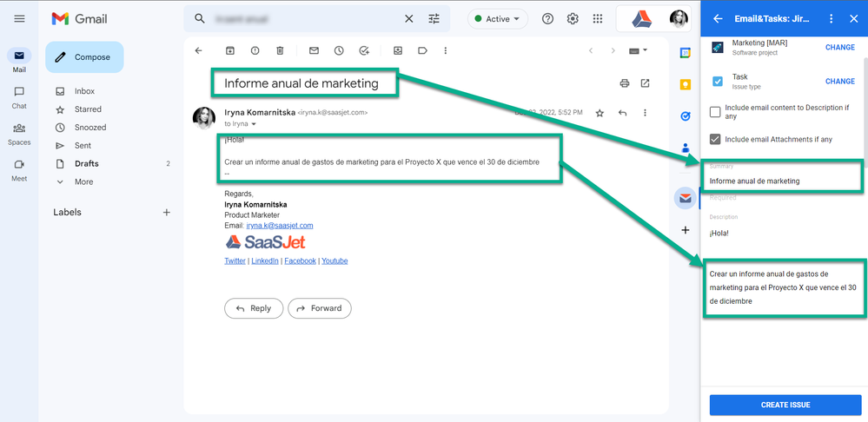This screenshot has height=422, width=868.
Task: Open email in new window
Action: (x=645, y=83)
